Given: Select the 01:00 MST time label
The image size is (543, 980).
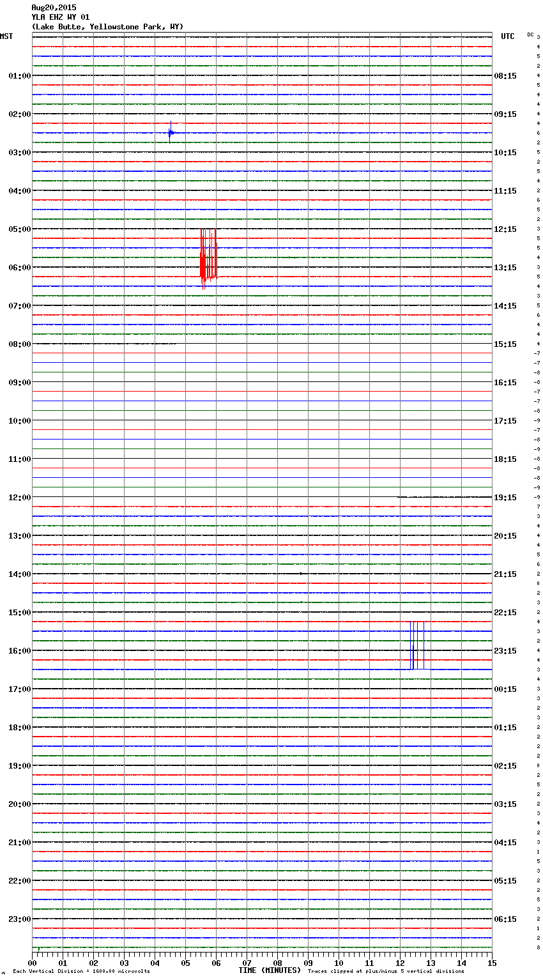Looking at the screenshot, I should 20,76.
